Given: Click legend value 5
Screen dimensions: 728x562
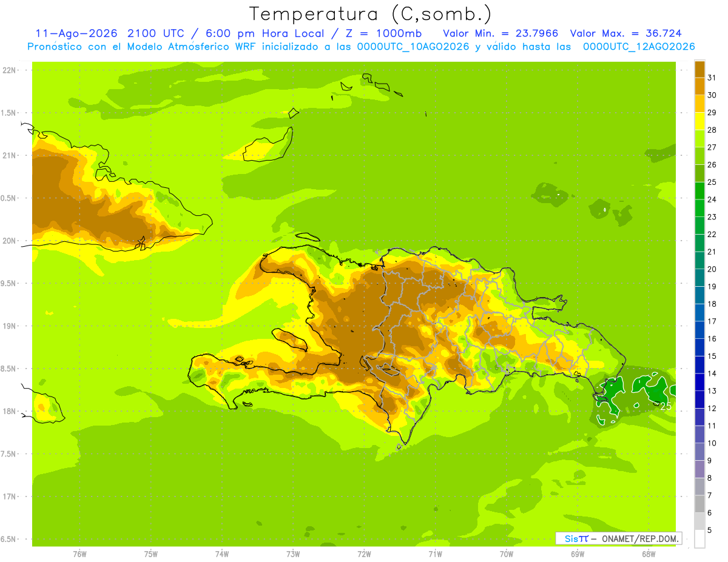Looking at the screenshot, I should [x=710, y=530].
